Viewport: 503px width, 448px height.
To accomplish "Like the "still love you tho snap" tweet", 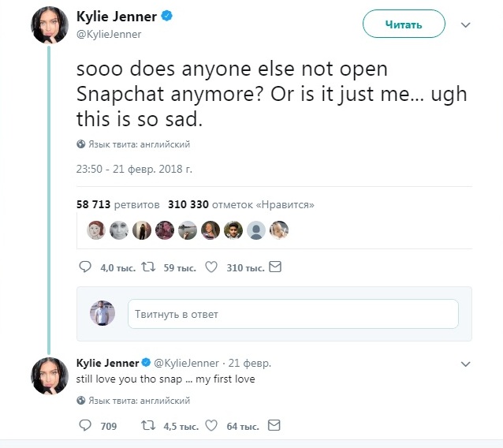I will click(211, 426).
